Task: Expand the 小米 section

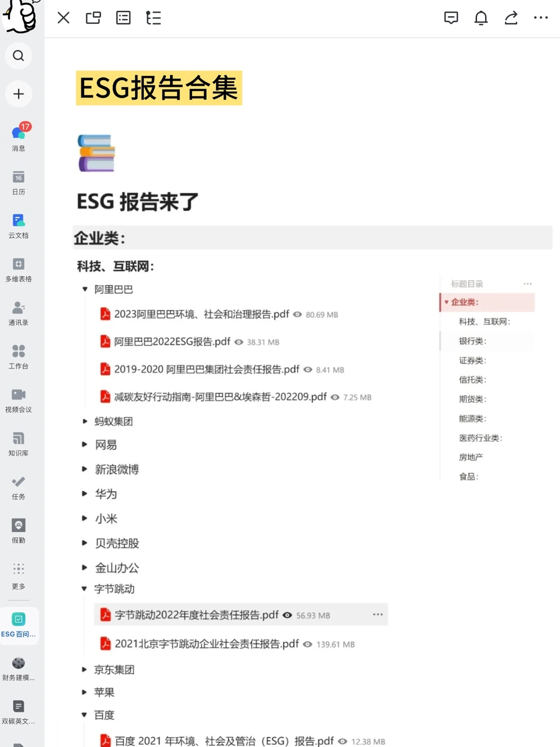Action: coord(85,518)
